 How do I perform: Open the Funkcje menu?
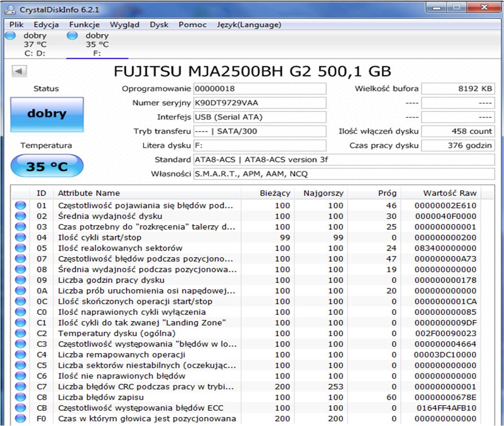[85, 25]
